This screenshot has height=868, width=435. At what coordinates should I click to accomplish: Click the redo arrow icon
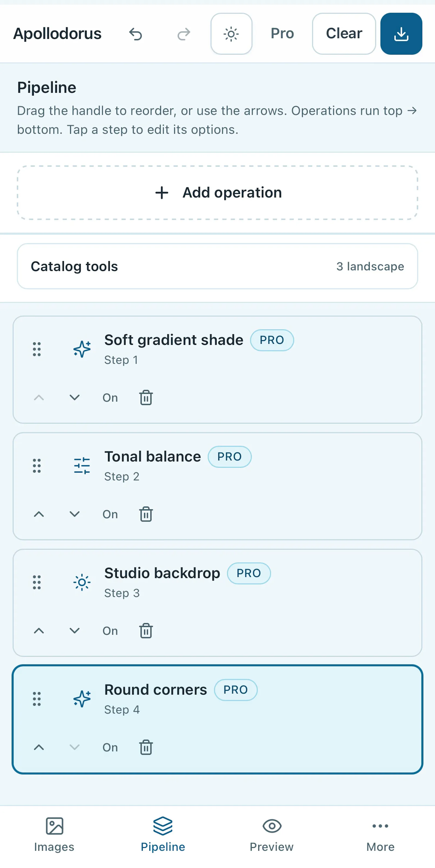(x=184, y=34)
